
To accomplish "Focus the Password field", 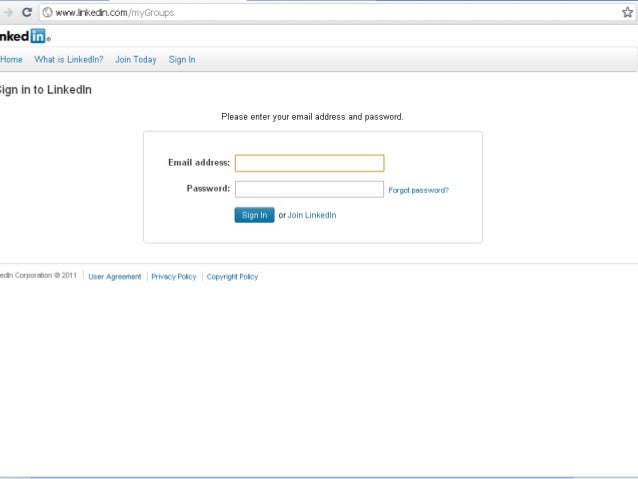I will 310,189.
